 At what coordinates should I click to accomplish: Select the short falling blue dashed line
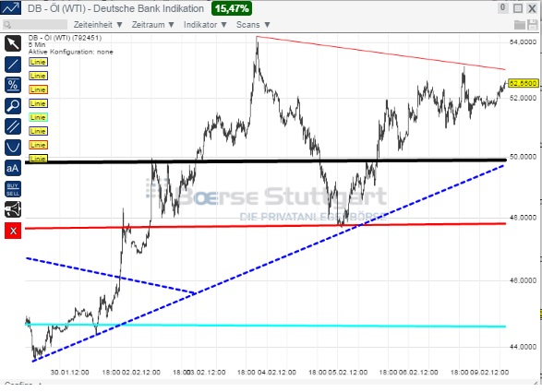[x=111, y=275]
